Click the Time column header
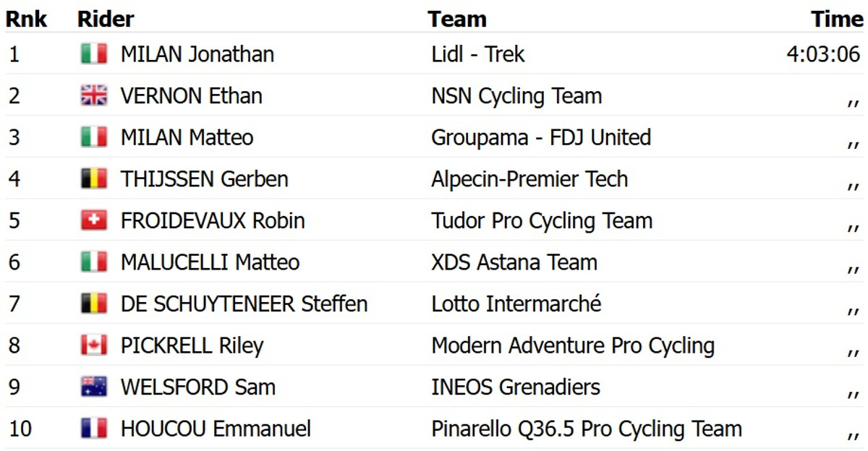Viewport: 868px width, 451px height. [x=837, y=19]
